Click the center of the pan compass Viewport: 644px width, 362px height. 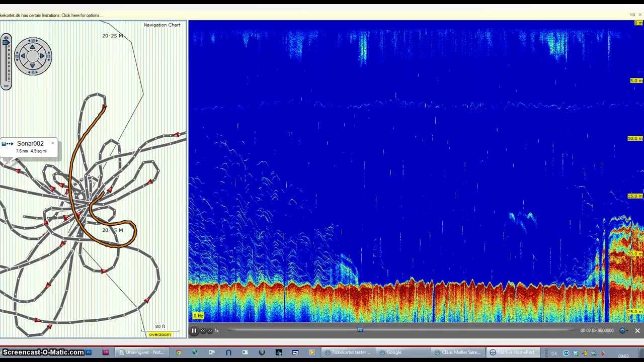tap(33, 56)
